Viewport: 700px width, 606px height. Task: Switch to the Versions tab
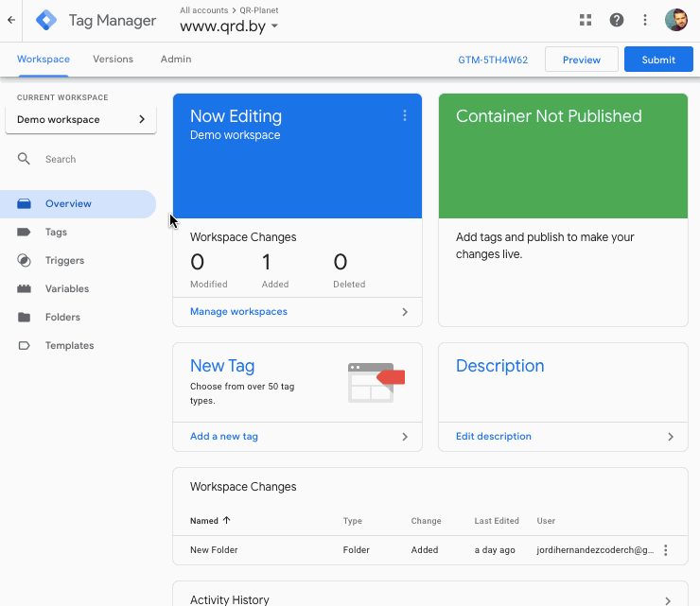[x=113, y=60]
